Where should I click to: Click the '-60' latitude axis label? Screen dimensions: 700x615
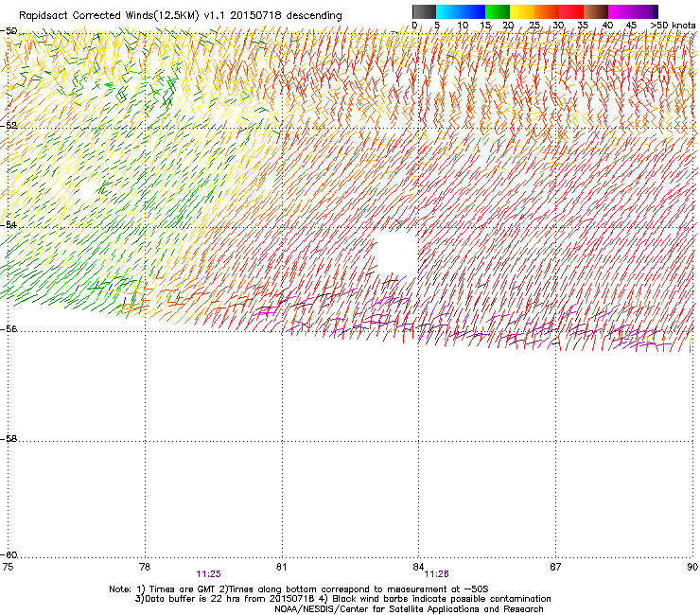(9, 555)
